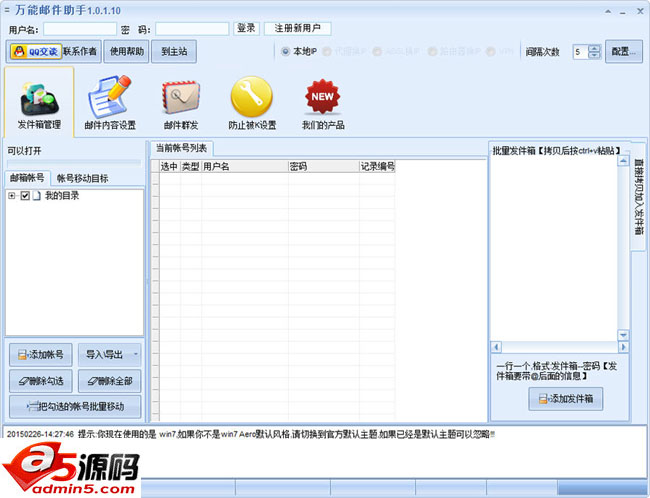Viewport: 650px width, 498px height.
Task: Click the 我的目录 tree item label
Action: click(x=62, y=195)
